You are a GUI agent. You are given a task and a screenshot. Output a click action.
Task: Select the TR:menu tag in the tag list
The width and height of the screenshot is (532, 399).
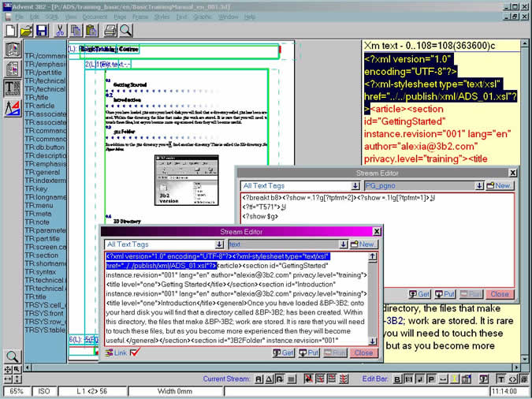[39, 206]
